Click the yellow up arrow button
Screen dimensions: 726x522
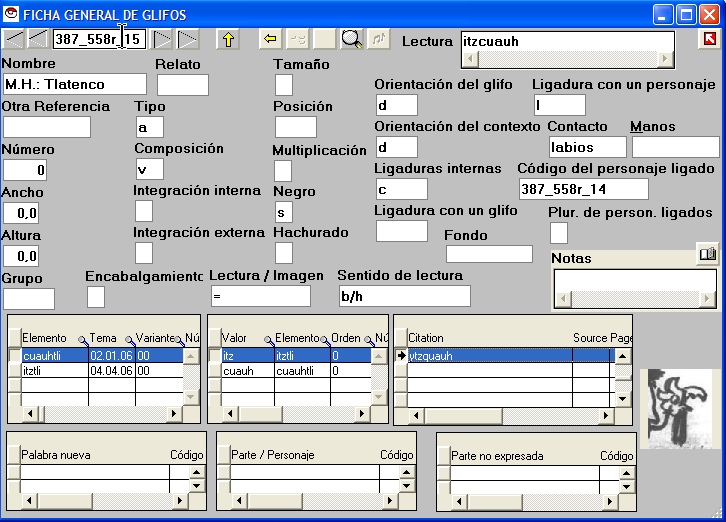coord(229,40)
